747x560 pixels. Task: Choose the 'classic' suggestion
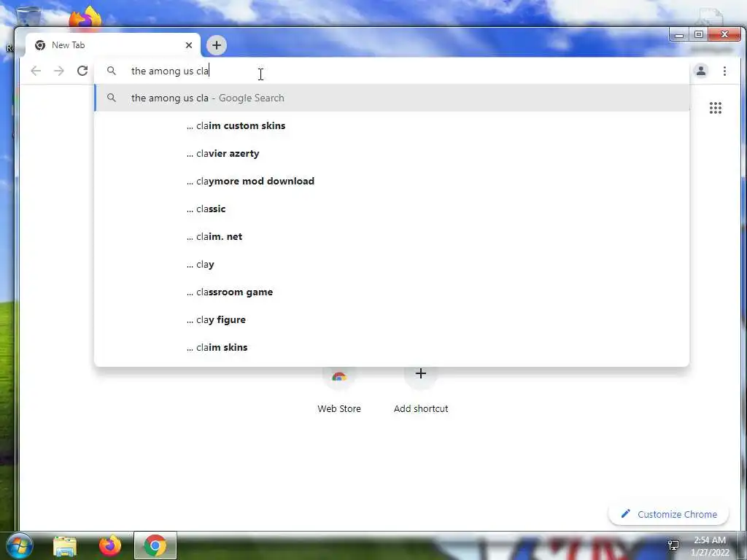pos(392,209)
